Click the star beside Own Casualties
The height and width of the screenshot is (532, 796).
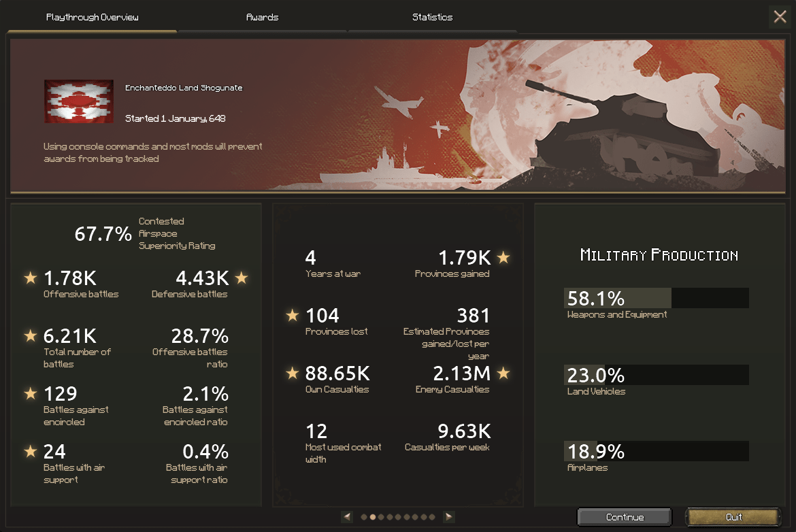click(293, 373)
